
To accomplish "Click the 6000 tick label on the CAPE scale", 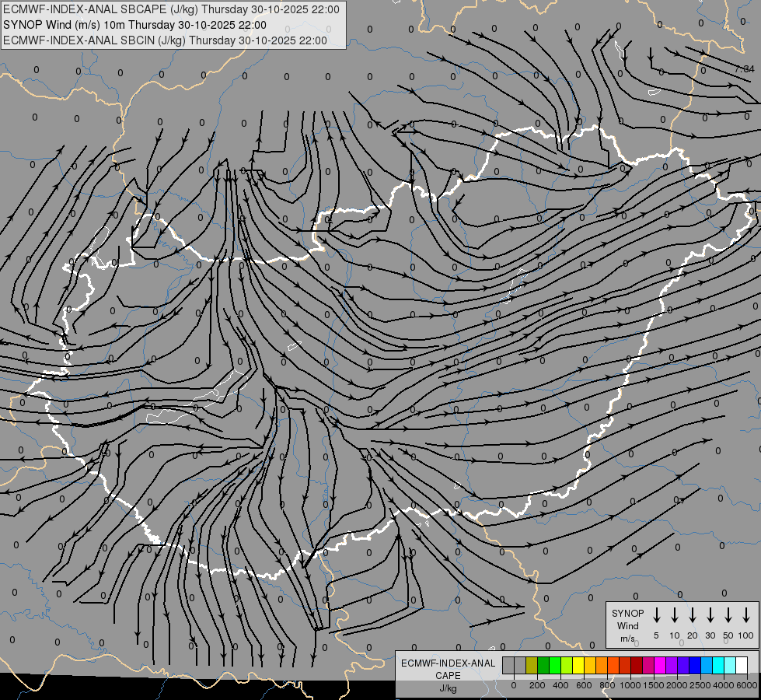I will [x=747, y=685].
